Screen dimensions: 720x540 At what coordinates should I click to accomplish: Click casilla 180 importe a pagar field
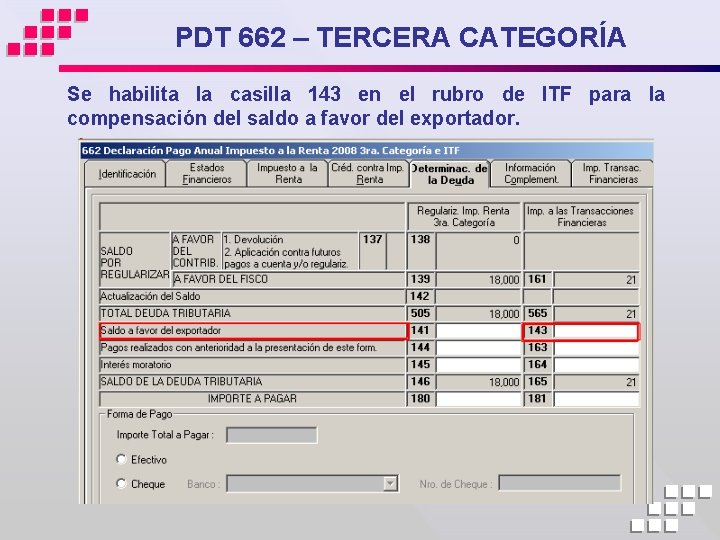(478, 399)
